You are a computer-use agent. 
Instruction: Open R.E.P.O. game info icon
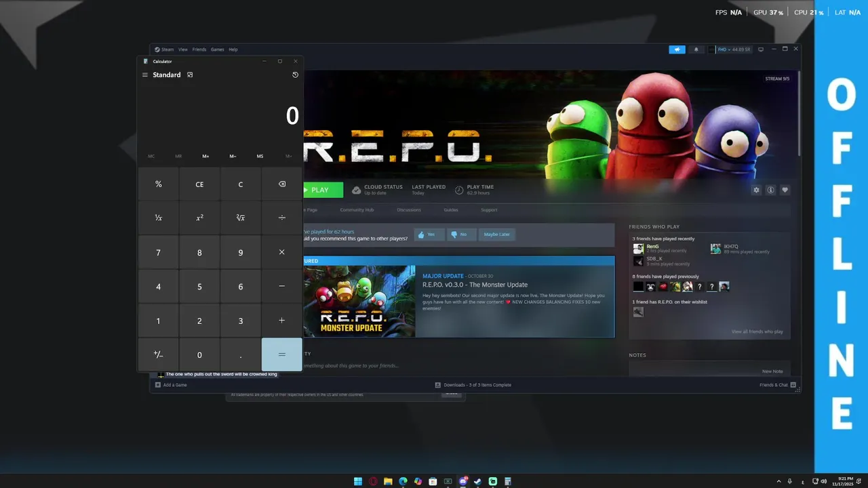(x=771, y=190)
